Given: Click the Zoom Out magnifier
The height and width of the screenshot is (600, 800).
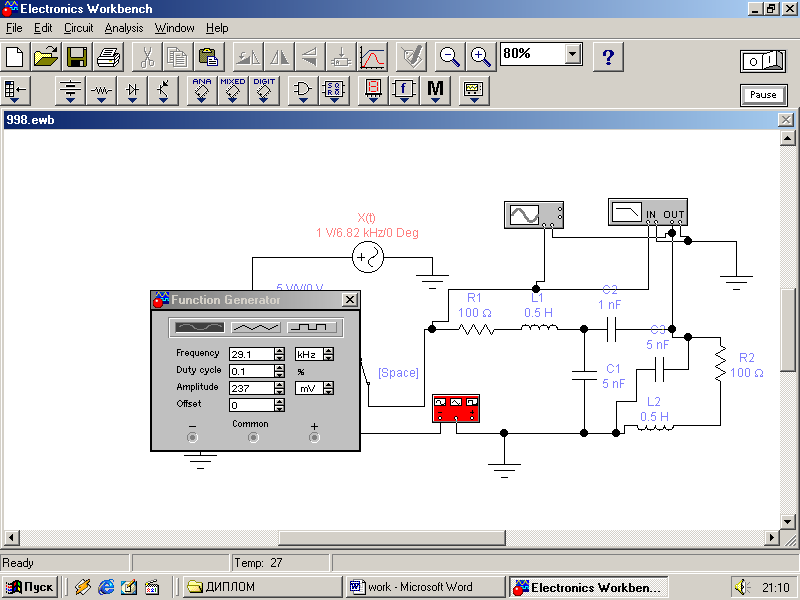Looking at the screenshot, I should [x=449, y=57].
